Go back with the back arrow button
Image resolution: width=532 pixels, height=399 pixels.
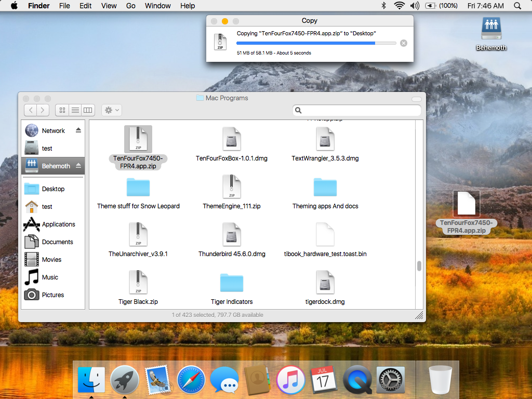[31, 110]
